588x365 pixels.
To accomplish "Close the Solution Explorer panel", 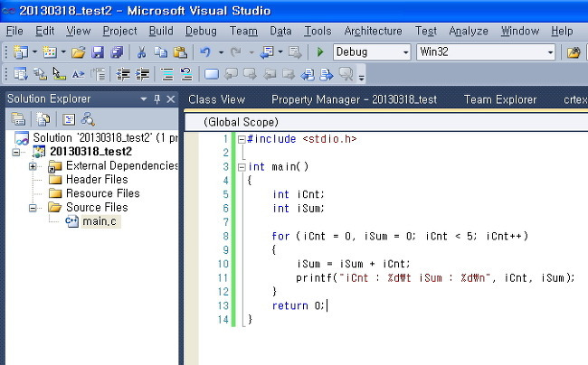I will click(171, 98).
